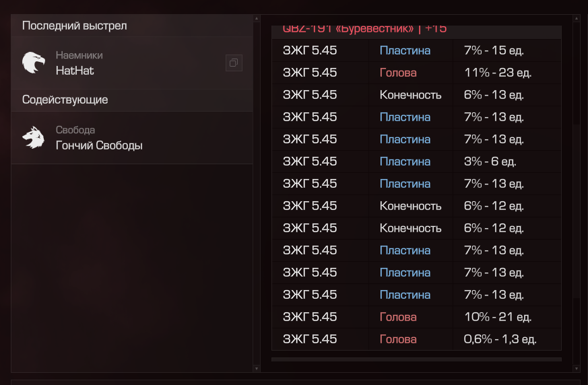Viewport: 588px width, 385px height.
Task: Click the Mercenaries eagle emblem icon
Action: pos(34,63)
